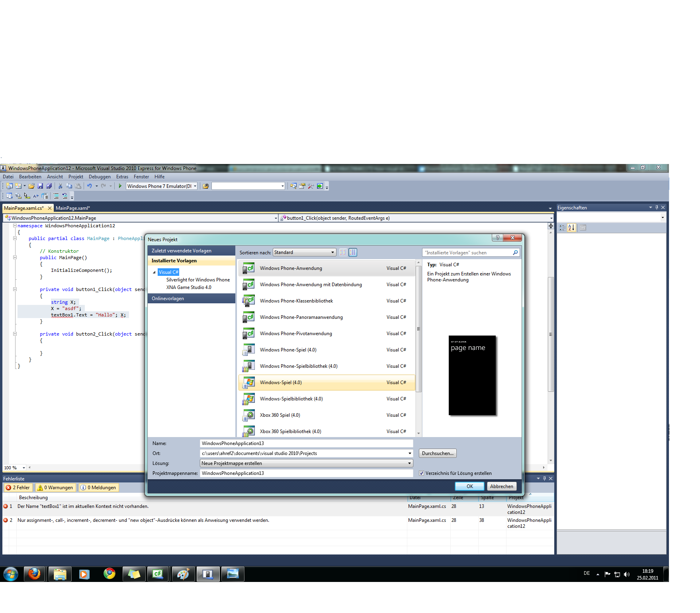Start debugging with the green play icon
The height and width of the screenshot is (613, 700).
[120, 186]
